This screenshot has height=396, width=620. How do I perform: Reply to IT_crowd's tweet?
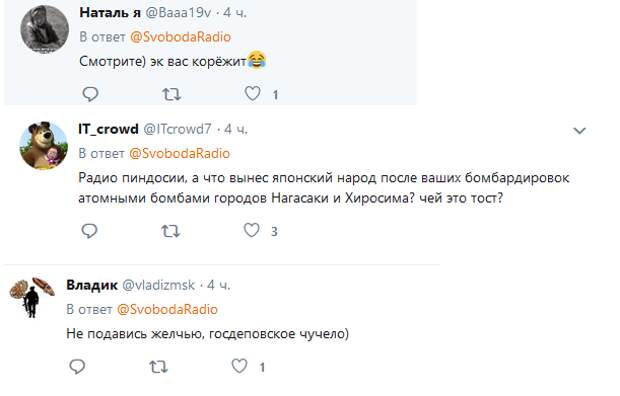pos(89,231)
